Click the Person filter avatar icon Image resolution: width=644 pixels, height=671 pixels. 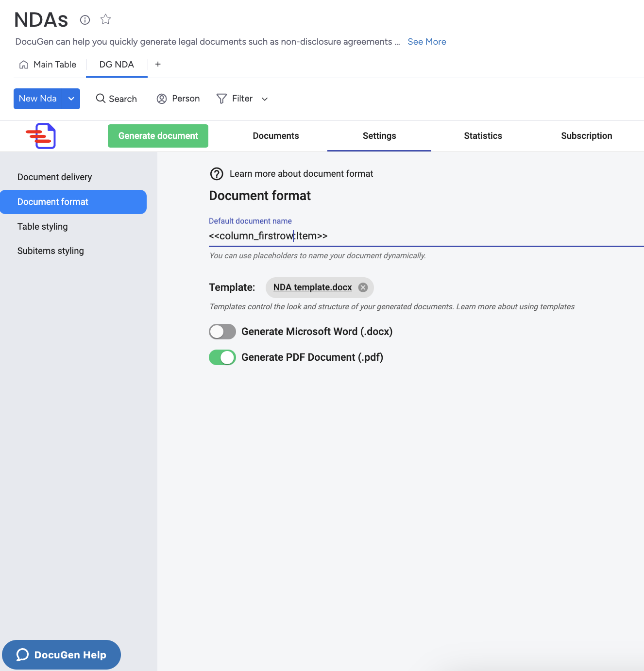coord(162,99)
